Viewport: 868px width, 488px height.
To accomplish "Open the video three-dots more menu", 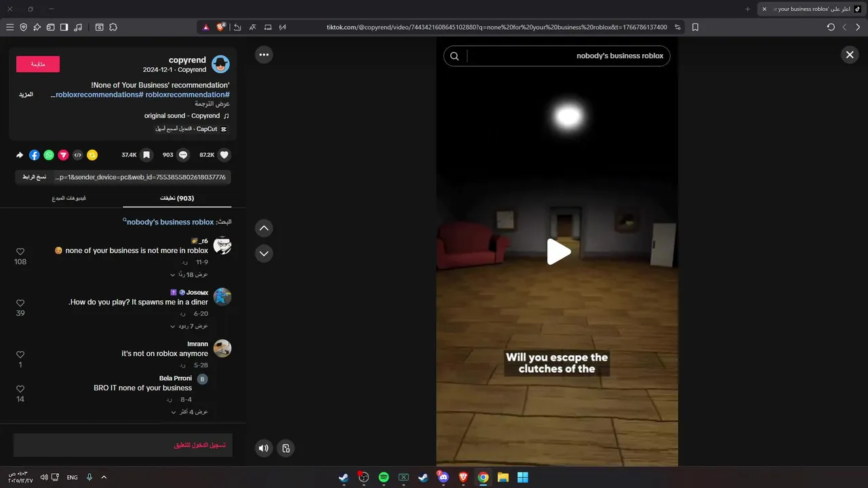I will coord(264,55).
